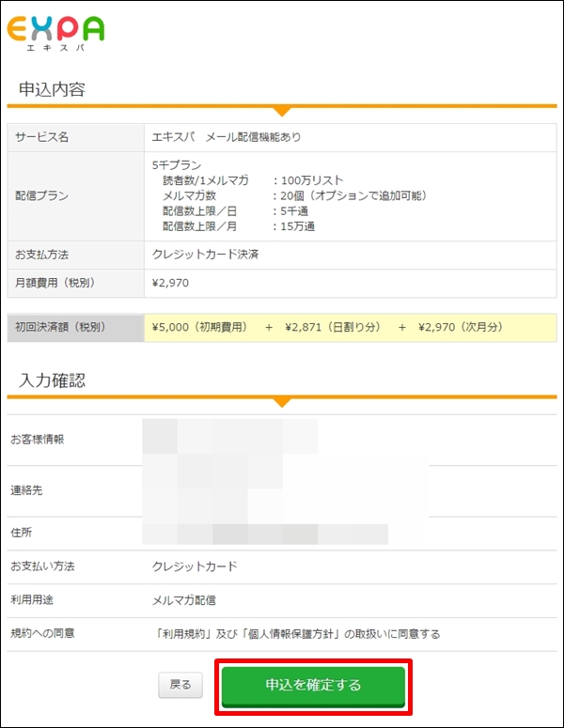Screen dimensions: 564x728
Task: Click the メルマガ配信 usage value
Action: coord(184,600)
